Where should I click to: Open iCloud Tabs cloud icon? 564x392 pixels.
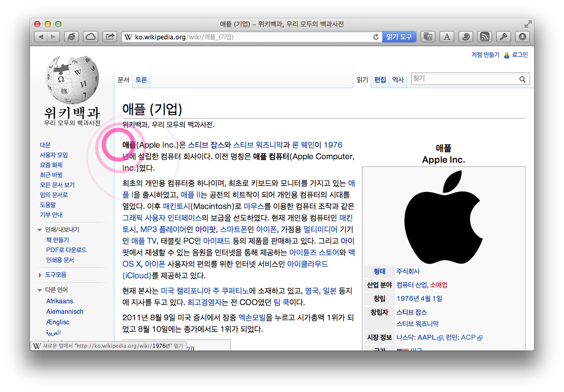point(91,37)
